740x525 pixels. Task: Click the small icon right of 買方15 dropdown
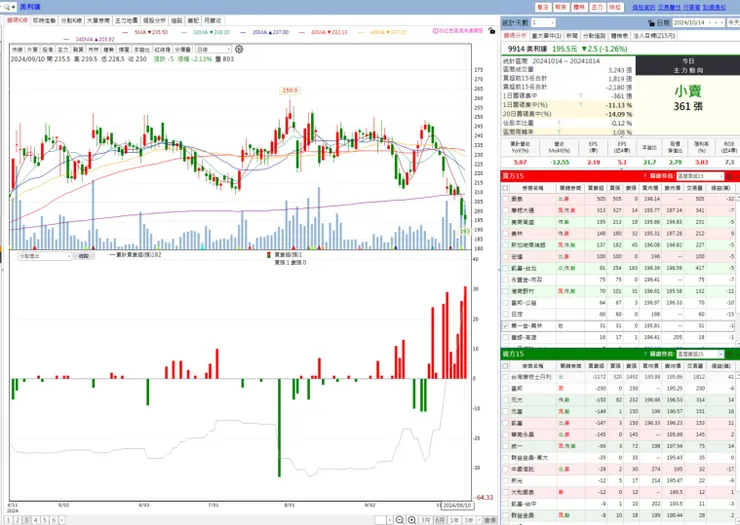[x=729, y=176]
